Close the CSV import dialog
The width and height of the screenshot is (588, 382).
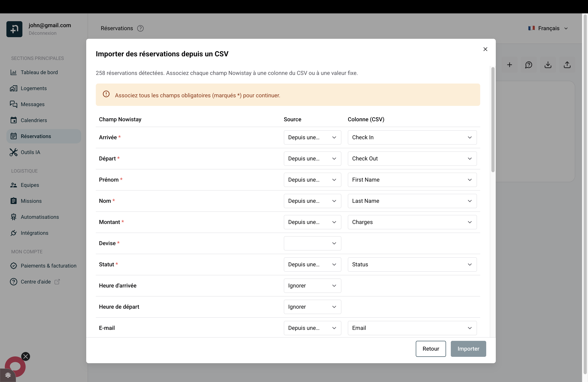pos(485,49)
